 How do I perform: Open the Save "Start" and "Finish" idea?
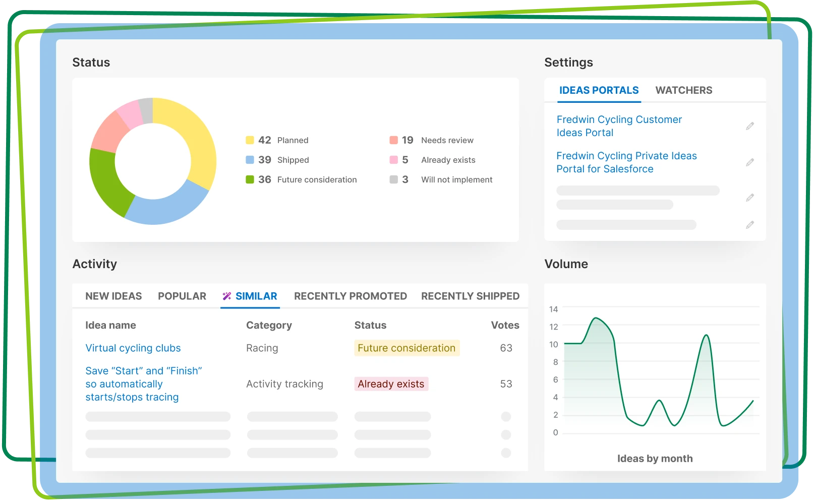143,384
